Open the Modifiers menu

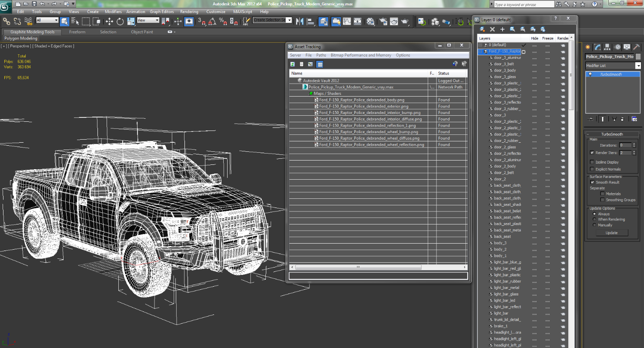[113, 12]
